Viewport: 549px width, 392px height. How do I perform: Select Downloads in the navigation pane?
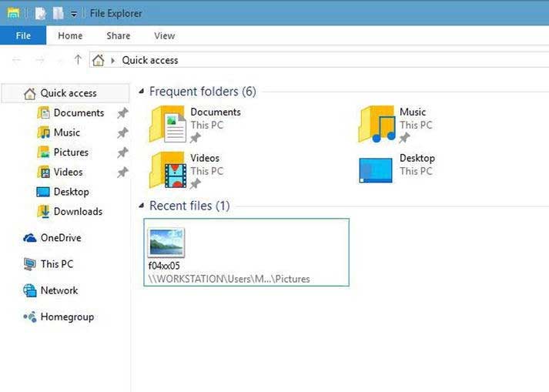(x=77, y=211)
